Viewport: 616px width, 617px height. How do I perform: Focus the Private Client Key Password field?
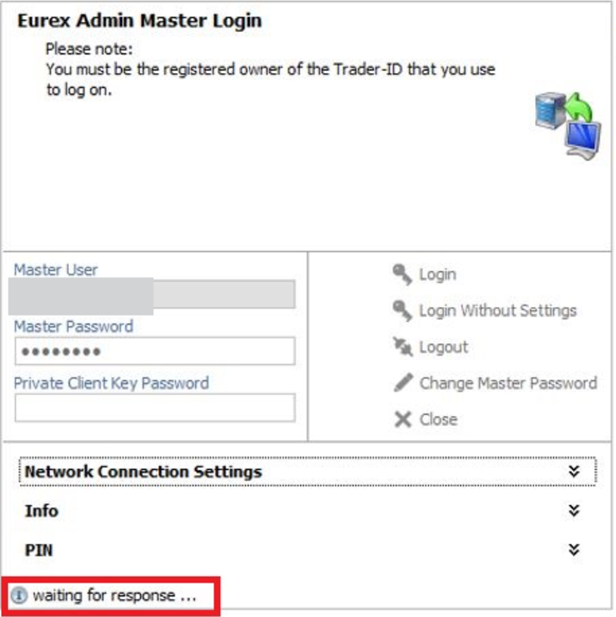click(154, 407)
